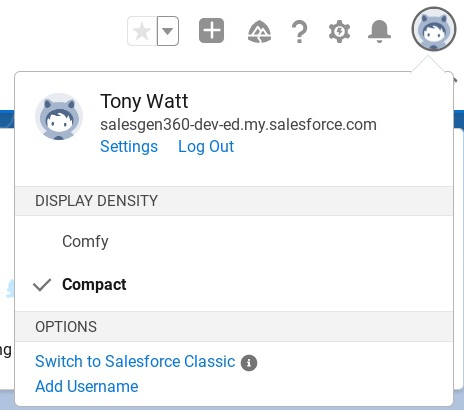Open the Settings link
This screenshot has height=410, width=464.
pyautogui.click(x=129, y=147)
